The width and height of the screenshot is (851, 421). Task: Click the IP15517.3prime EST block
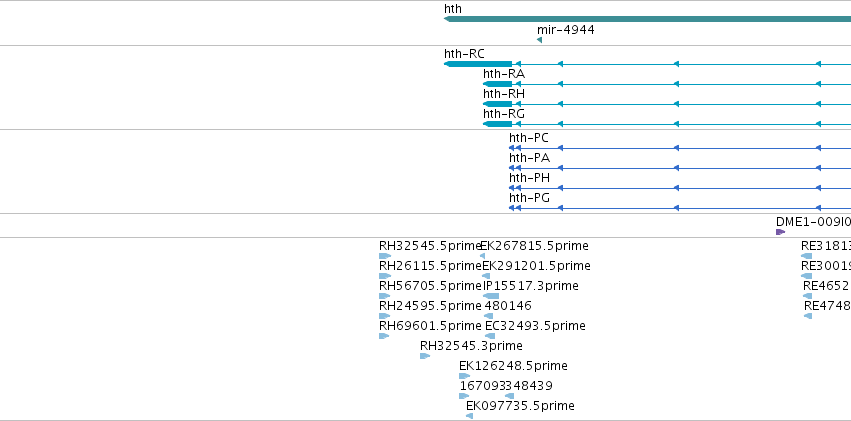(491, 296)
